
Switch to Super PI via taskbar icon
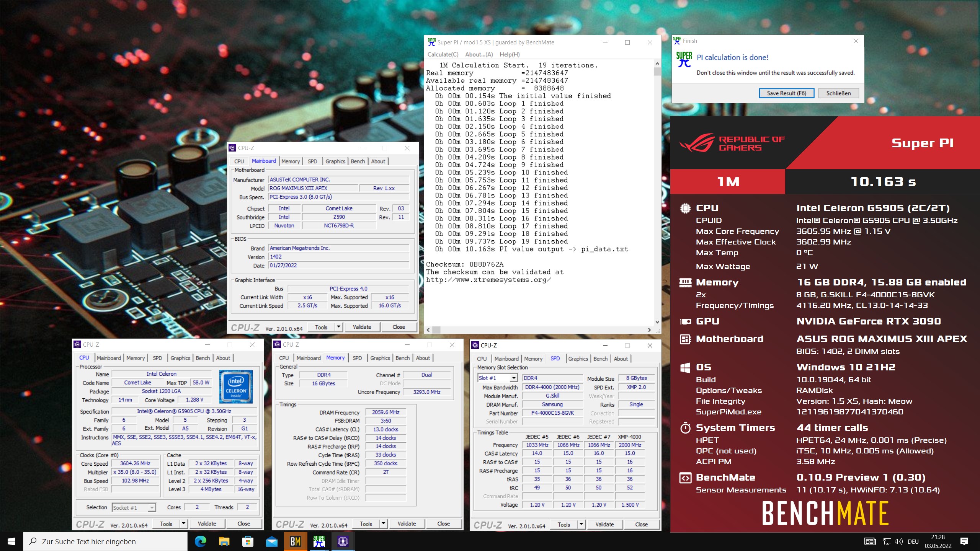[319, 541]
